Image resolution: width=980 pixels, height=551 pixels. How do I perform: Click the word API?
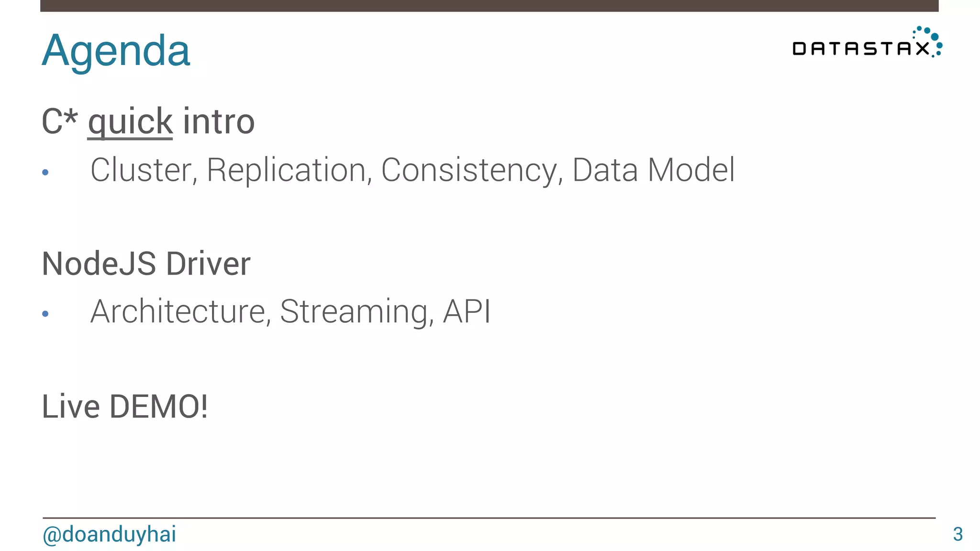click(x=467, y=311)
